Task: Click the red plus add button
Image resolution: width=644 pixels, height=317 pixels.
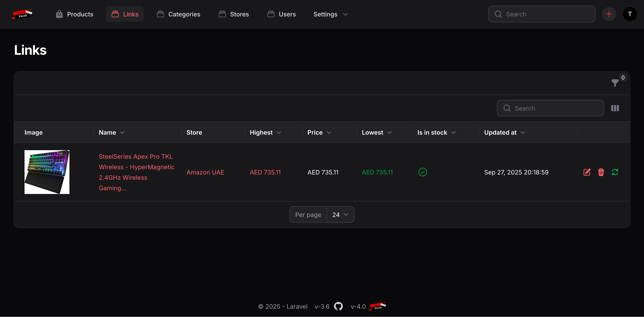Action: [609, 14]
